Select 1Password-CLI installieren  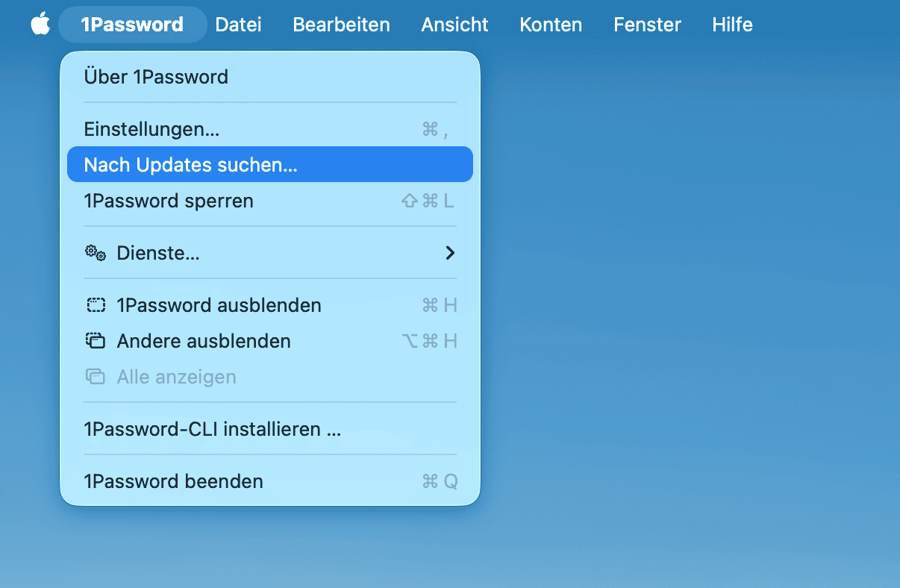pos(213,428)
